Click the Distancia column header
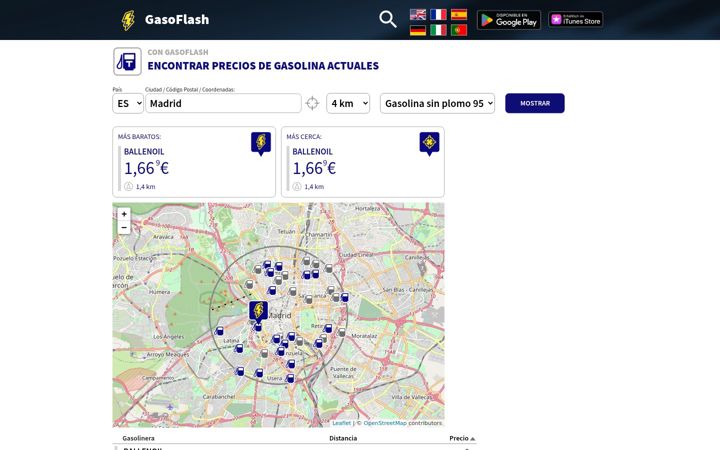Image resolution: width=720 pixels, height=450 pixels. pyautogui.click(x=343, y=438)
